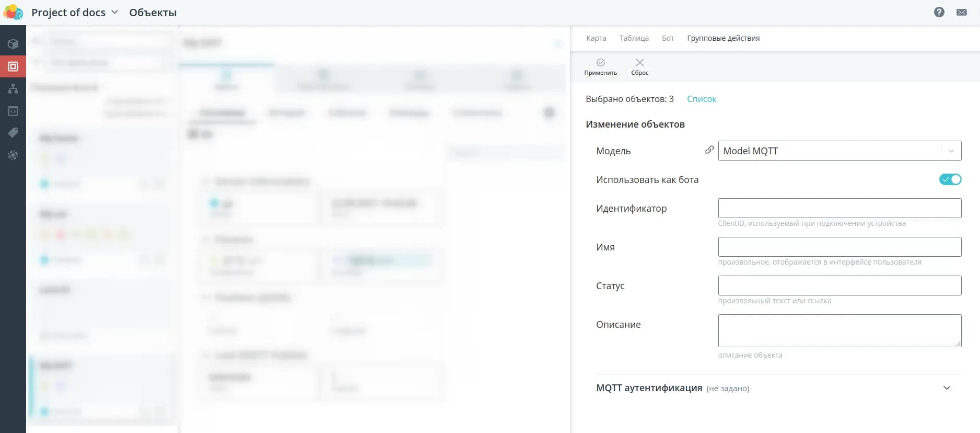Click the cube icon in left sidebar

13,44
